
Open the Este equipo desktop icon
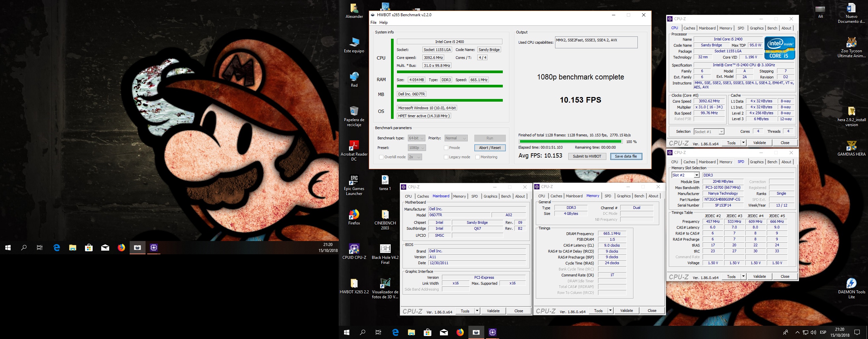(x=354, y=45)
